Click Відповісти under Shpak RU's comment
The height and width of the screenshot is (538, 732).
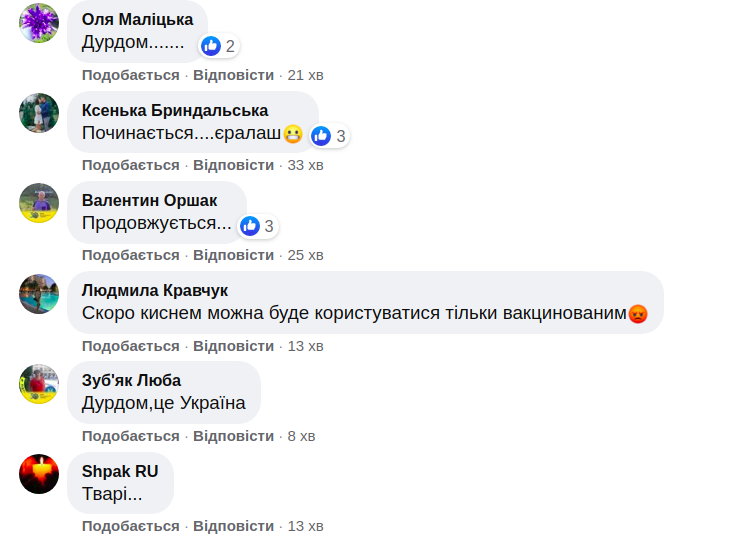(x=233, y=526)
